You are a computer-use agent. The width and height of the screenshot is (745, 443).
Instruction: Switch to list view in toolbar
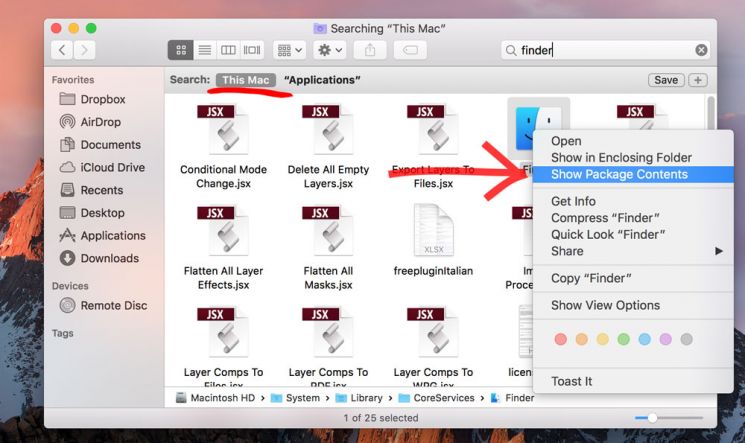pos(205,49)
